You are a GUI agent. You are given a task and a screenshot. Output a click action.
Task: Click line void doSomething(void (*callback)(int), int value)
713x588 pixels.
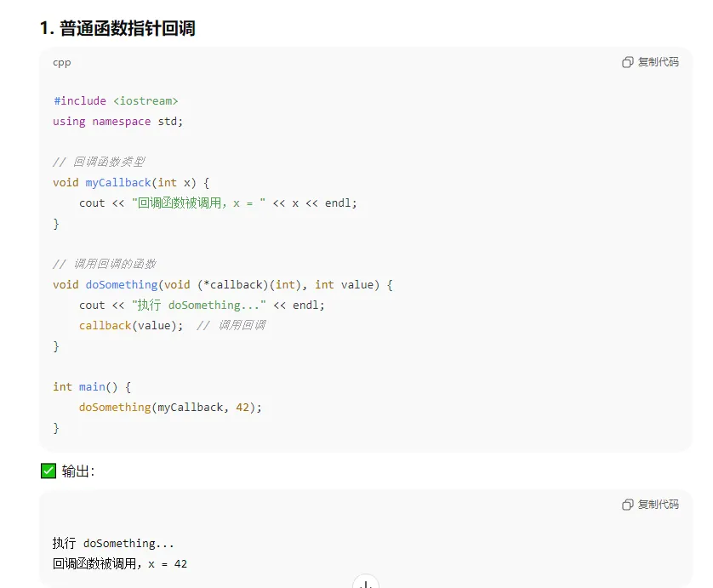223,285
